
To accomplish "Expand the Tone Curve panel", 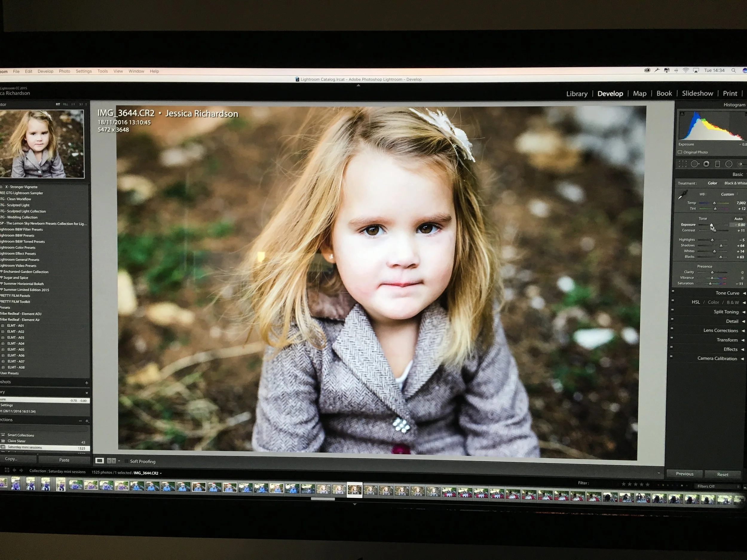I will click(x=727, y=293).
